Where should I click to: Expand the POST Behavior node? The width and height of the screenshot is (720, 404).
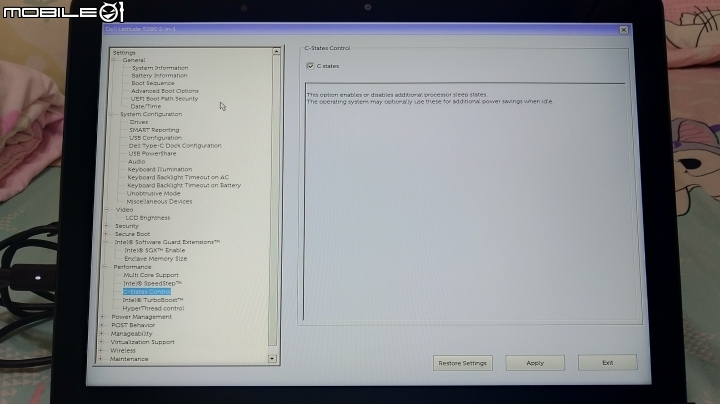[x=102, y=325]
